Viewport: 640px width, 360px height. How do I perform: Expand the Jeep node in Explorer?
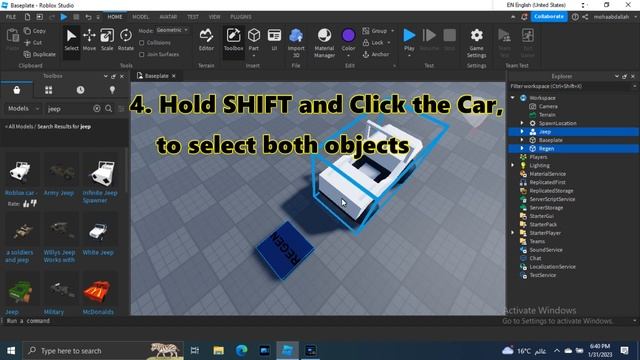pos(522,132)
